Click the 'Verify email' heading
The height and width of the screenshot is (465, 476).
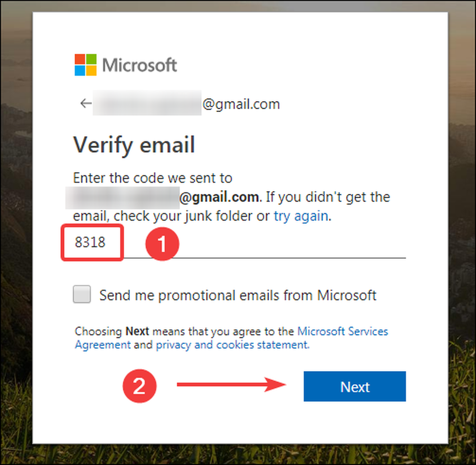coord(134,145)
